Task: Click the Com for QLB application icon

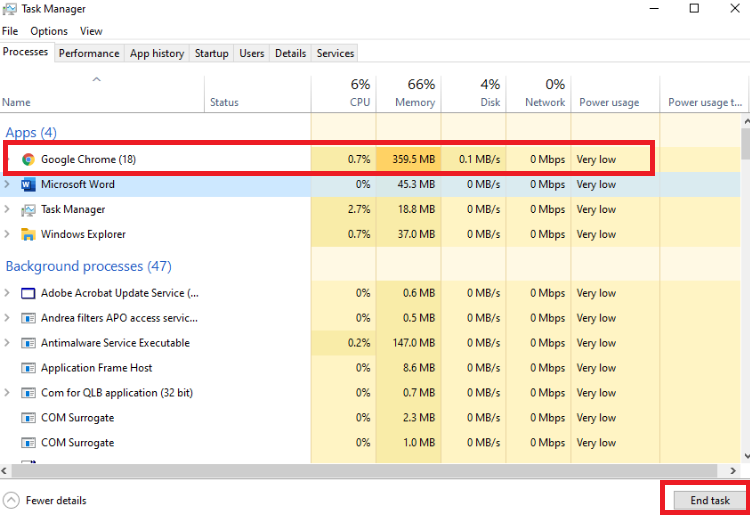Action: click(x=28, y=393)
